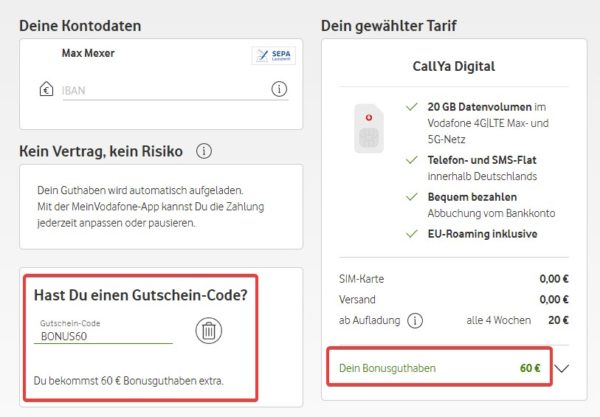This screenshot has width=600, height=417.
Task: Click the checkmark beside "Bequem bezahlen"
Action: [x=411, y=197]
